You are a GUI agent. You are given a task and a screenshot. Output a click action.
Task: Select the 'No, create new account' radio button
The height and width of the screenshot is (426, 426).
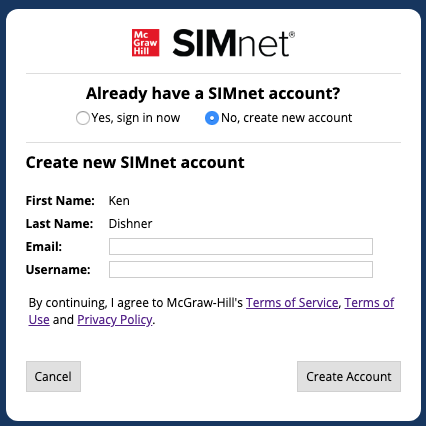tap(212, 118)
